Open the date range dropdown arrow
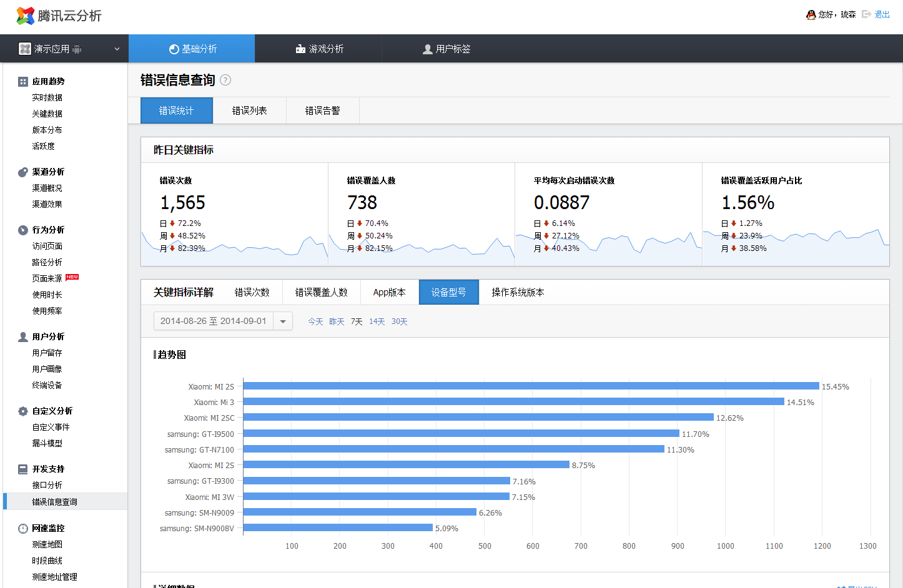The width and height of the screenshot is (903, 588). [283, 321]
